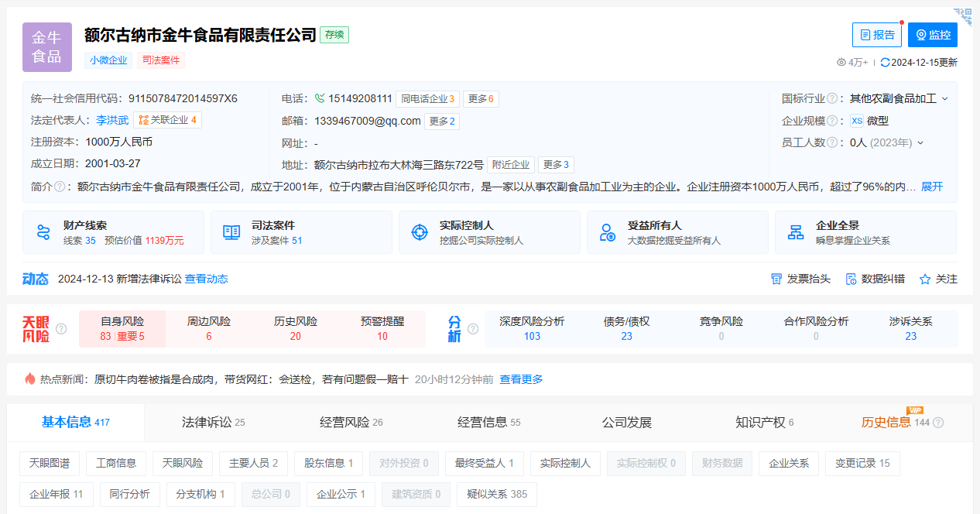Click the 数据纠错 correction icon

coord(850,278)
